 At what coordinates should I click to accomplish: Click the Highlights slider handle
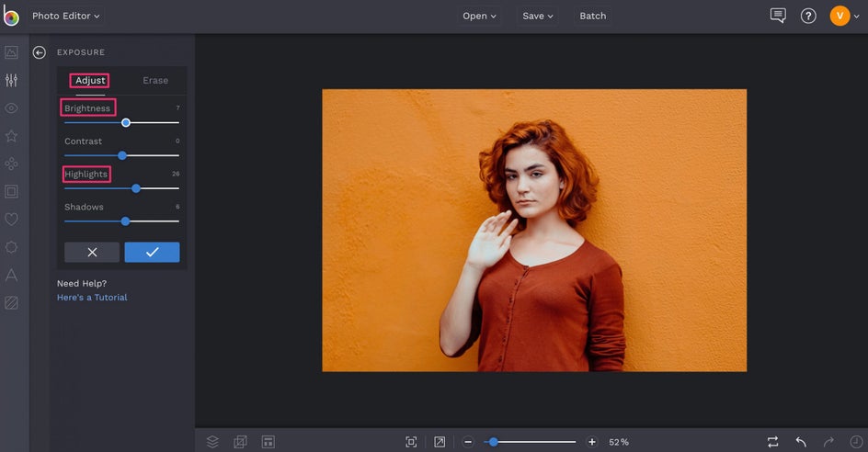pyautogui.click(x=136, y=188)
